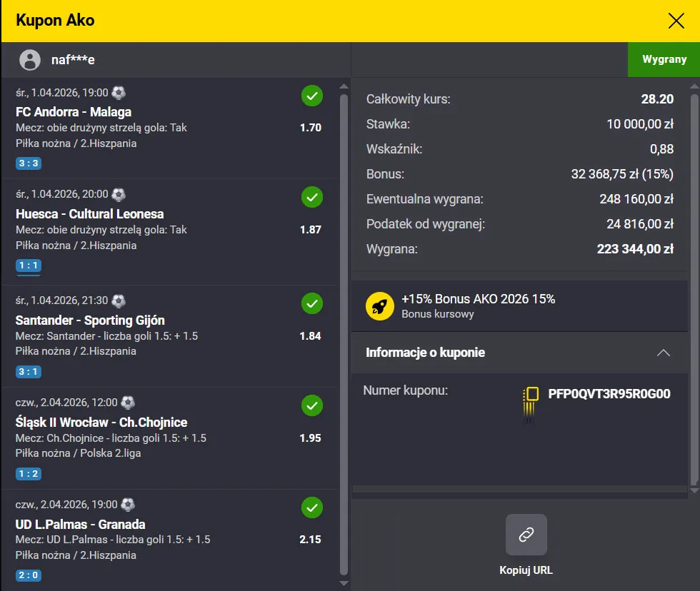700x591 pixels.
Task: Open the UD L.Palmas - Granada match
Action: [81, 524]
